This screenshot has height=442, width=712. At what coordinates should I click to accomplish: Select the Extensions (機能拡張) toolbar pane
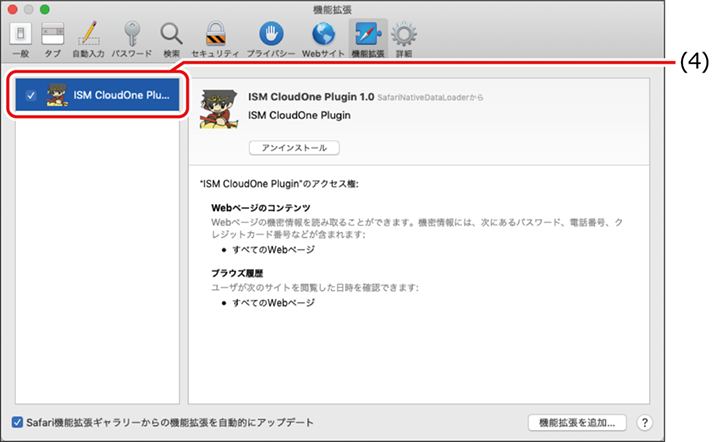coord(368,40)
